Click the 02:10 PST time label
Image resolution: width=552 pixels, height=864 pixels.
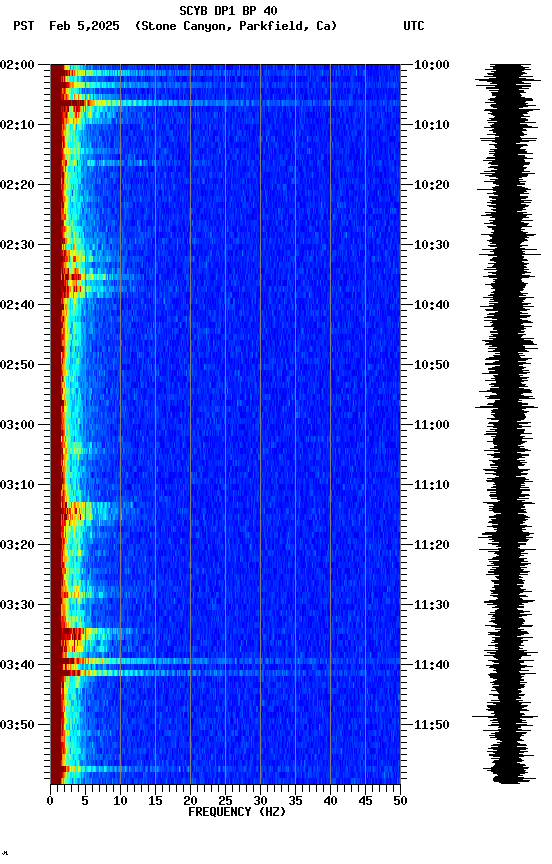pos(17,125)
